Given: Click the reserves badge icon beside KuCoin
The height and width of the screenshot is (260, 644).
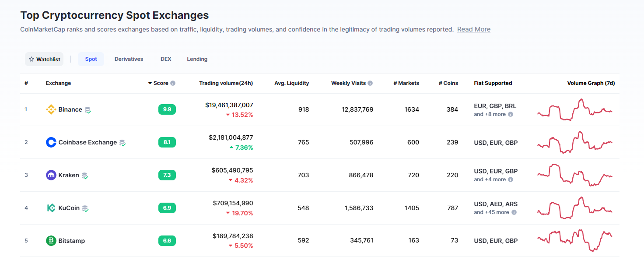Looking at the screenshot, I should click(86, 208).
